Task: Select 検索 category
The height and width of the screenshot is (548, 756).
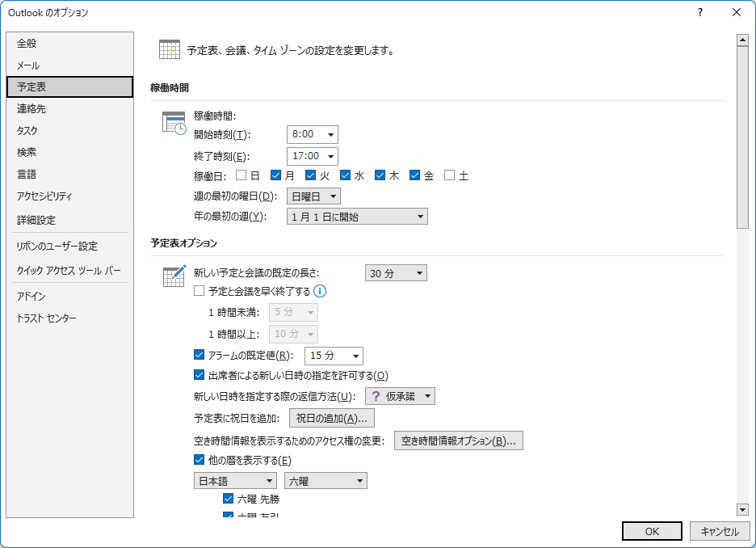Action: 70,152
